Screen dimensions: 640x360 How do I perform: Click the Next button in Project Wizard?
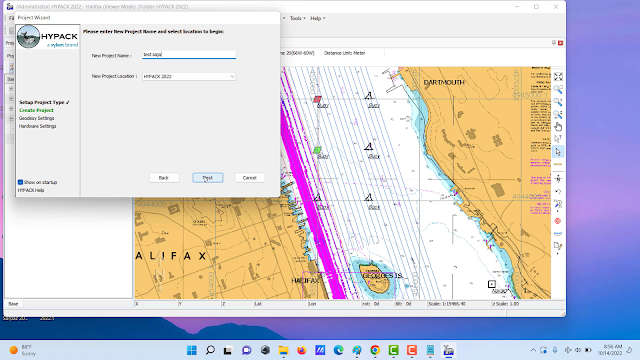click(x=208, y=178)
